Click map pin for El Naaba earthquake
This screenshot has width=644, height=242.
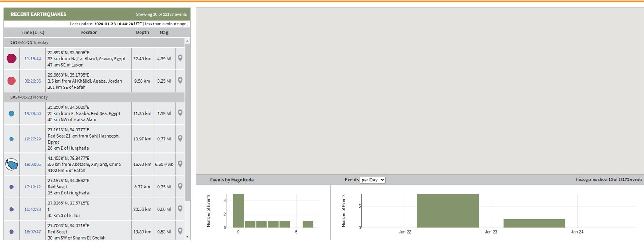[x=180, y=113]
